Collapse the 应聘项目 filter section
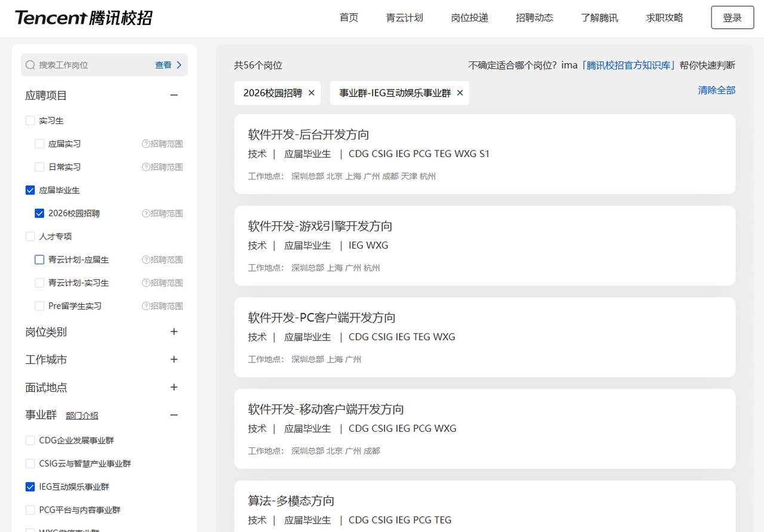Screen dimensions: 764x532 [174, 95]
